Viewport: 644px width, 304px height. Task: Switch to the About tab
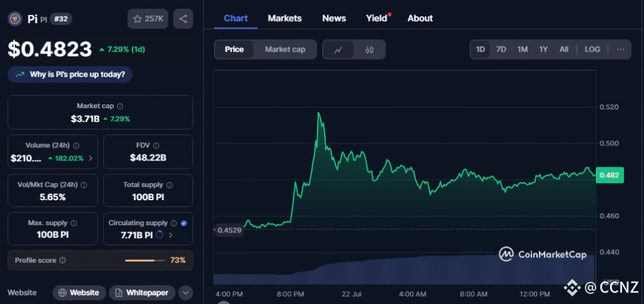tap(420, 18)
